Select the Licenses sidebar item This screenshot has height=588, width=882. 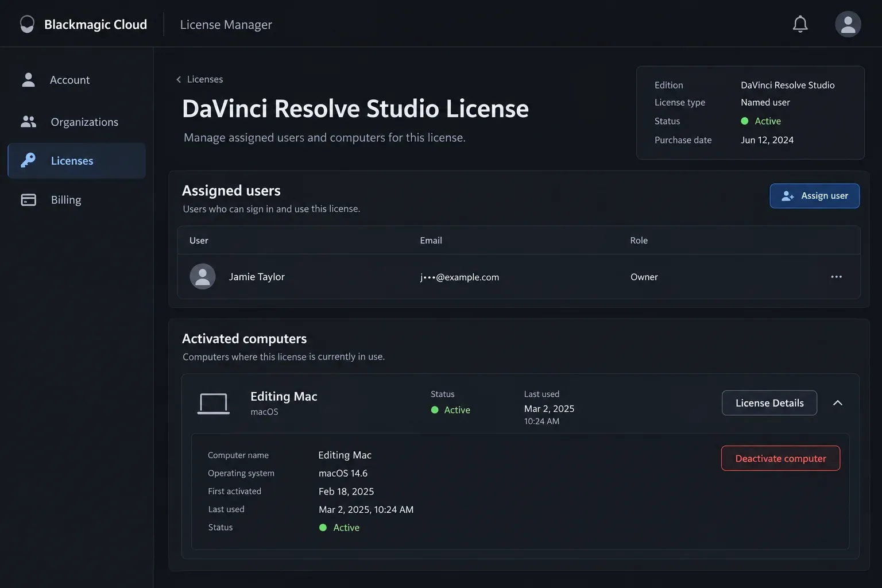(76, 161)
